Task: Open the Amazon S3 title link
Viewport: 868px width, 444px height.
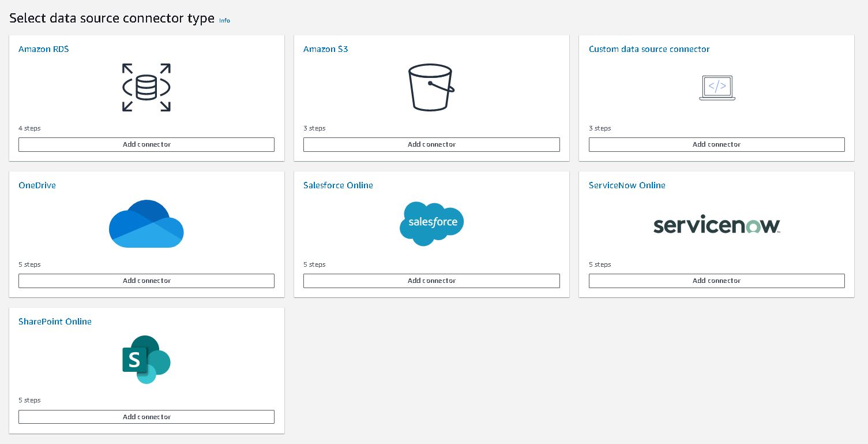Action: [326, 49]
